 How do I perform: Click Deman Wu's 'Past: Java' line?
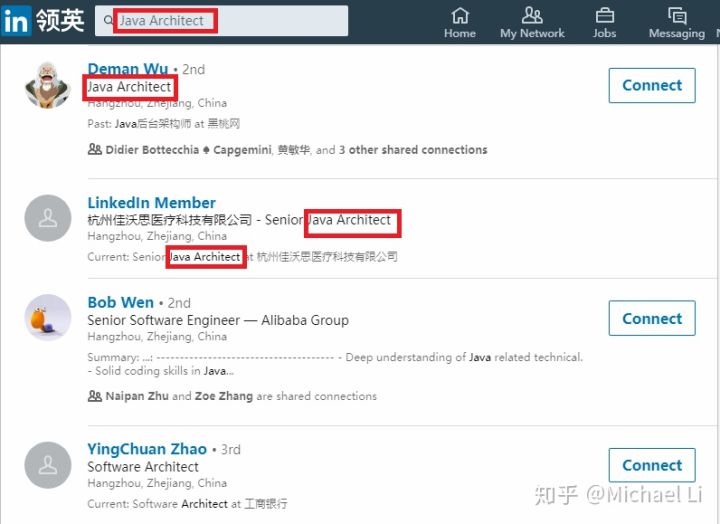click(163, 124)
